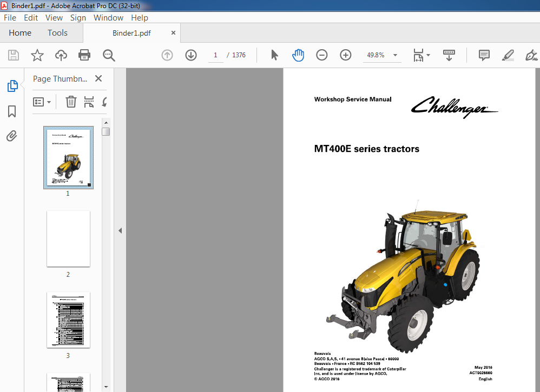This screenshot has width=540, height=392.
Task: Go to previous page arrow
Action: coord(167,55)
